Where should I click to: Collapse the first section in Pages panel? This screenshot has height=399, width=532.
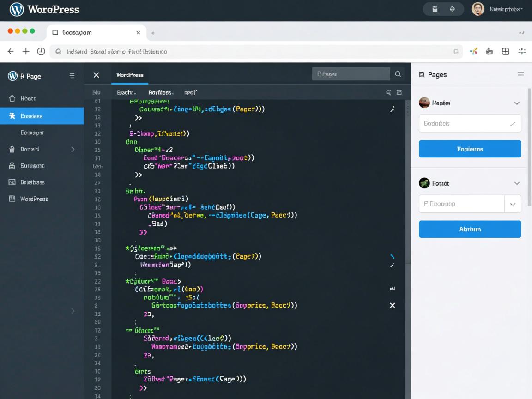[517, 103]
